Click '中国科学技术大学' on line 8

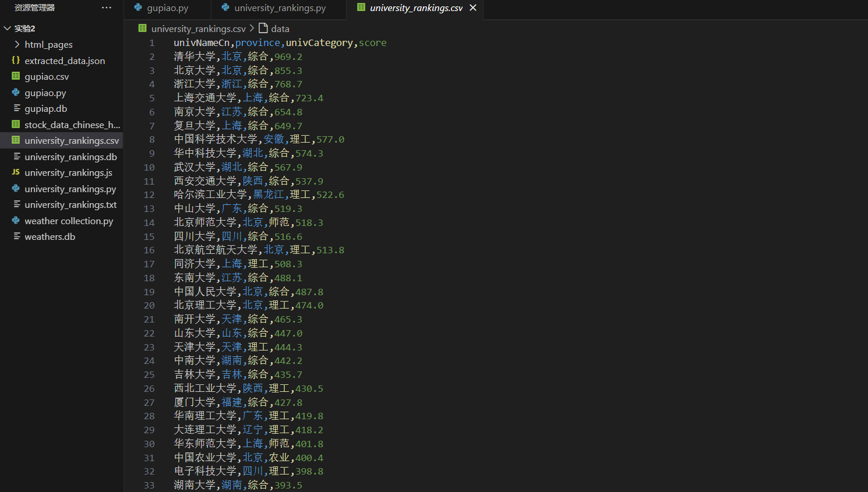[216, 139]
